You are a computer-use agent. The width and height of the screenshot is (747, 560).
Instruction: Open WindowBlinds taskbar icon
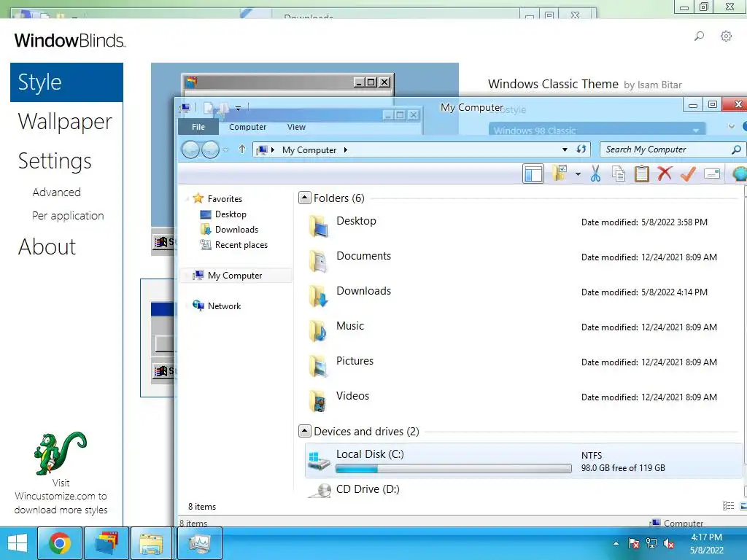[x=107, y=543]
